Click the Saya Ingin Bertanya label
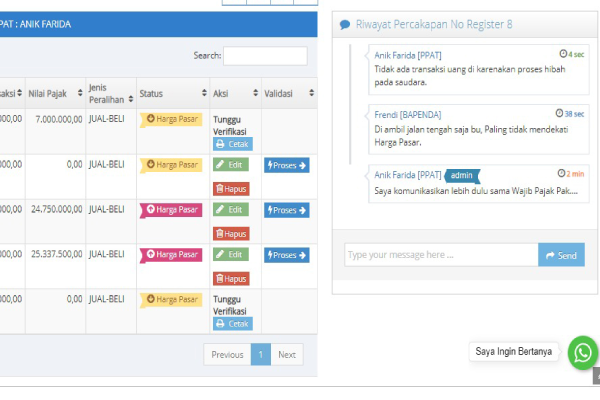Screen dimensions: 600x400 [513, 352]
